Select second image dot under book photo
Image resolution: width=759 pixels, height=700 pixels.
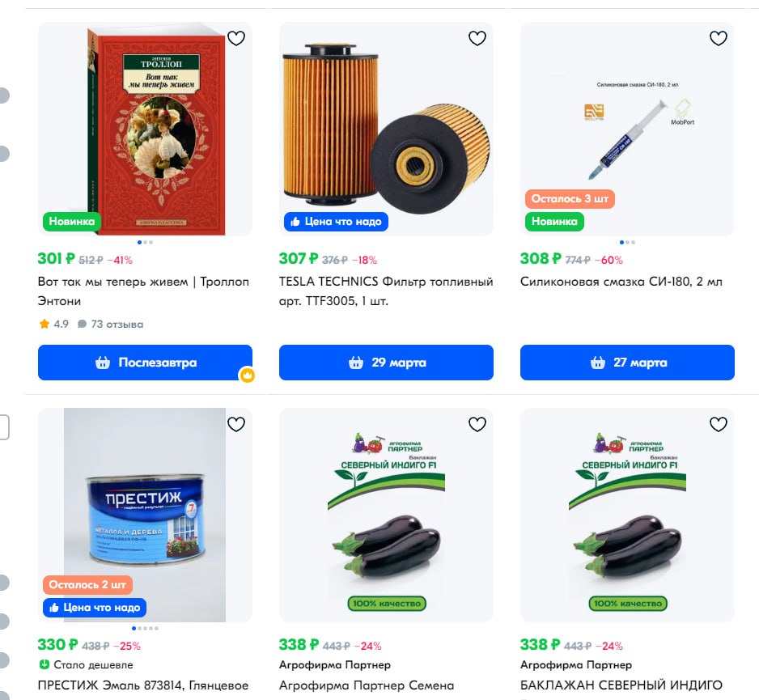click(145, 242)
